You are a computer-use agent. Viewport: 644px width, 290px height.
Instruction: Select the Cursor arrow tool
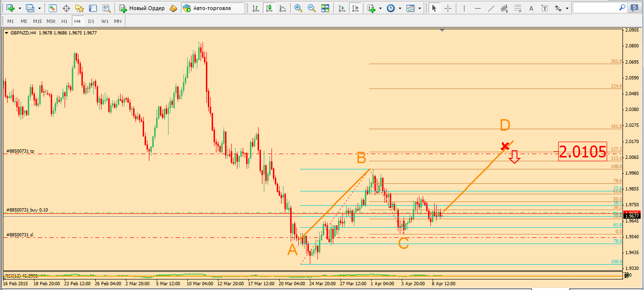[434, 8]
